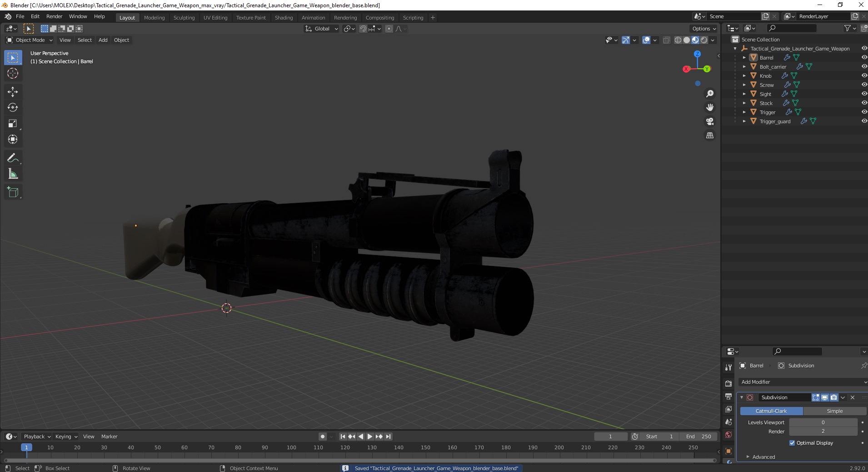Viewport: 868px width, 472px height.
Task: Toggle the Optimal Display checkbox
Action: [x=792, y=443]
